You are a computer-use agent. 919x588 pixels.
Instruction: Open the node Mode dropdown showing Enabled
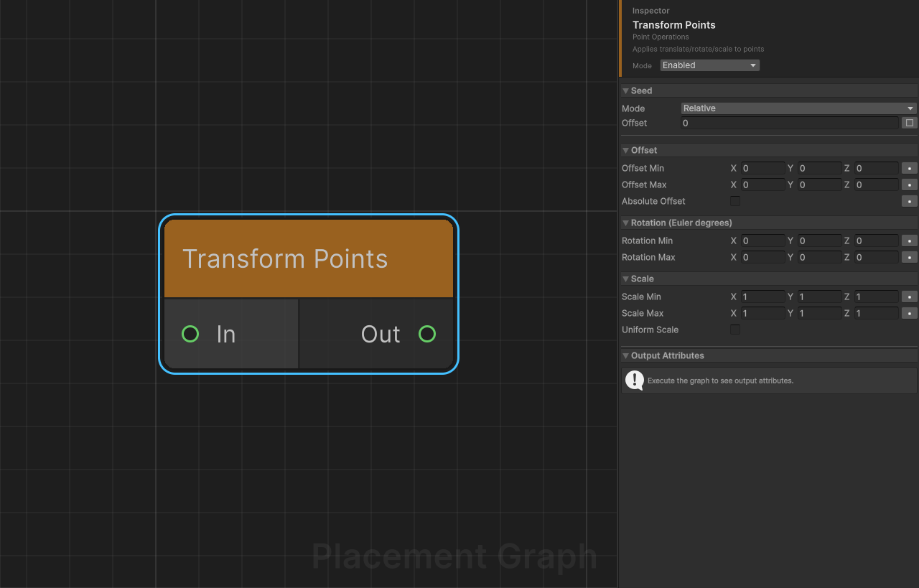[709, 65]
